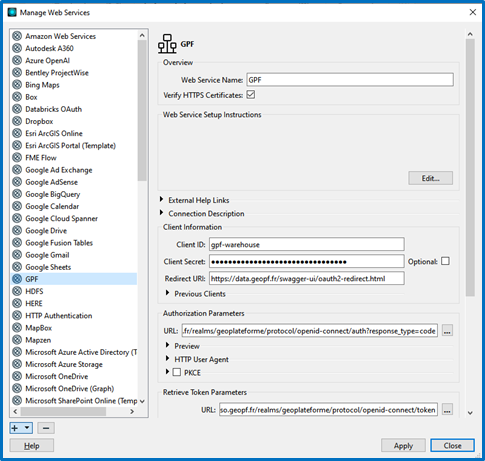
Task: Select Microsoft SharePoint Online entry
Action: pos(81,401)
